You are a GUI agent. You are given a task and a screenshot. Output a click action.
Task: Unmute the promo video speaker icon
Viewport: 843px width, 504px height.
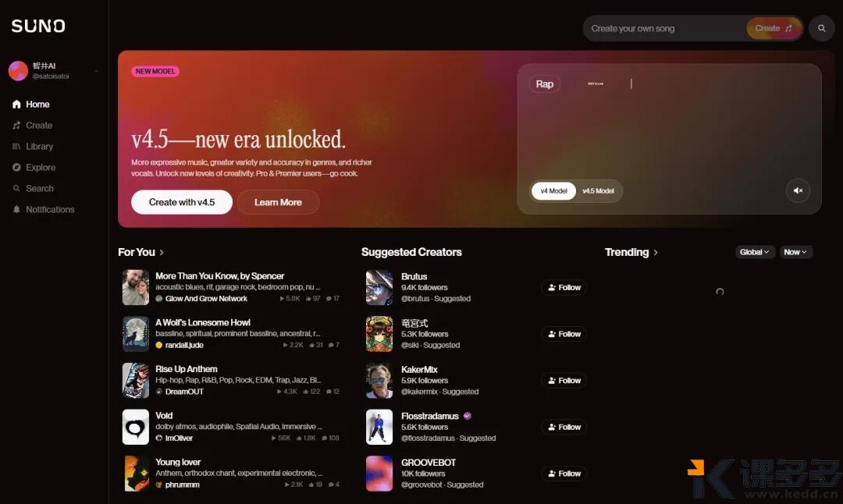[798, 190]
